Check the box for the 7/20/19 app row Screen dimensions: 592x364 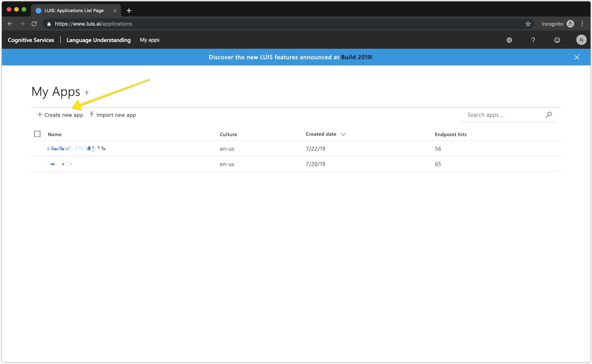(x=37, y=164)
